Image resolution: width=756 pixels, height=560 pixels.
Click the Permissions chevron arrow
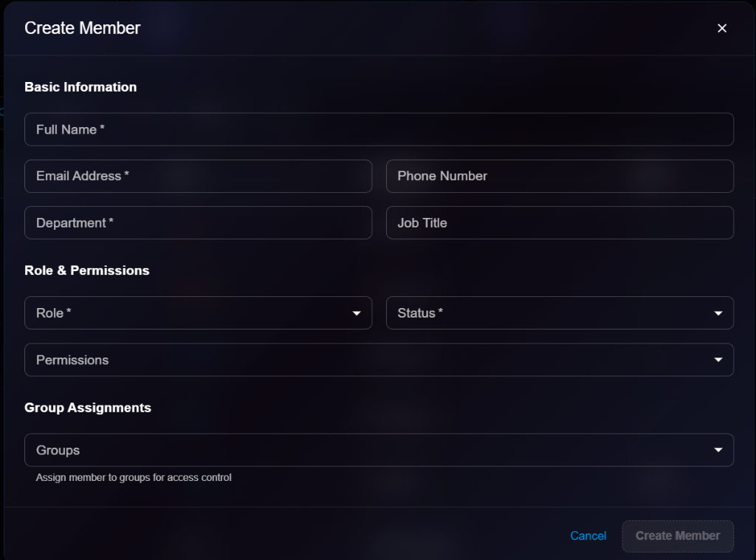(718, 360)
